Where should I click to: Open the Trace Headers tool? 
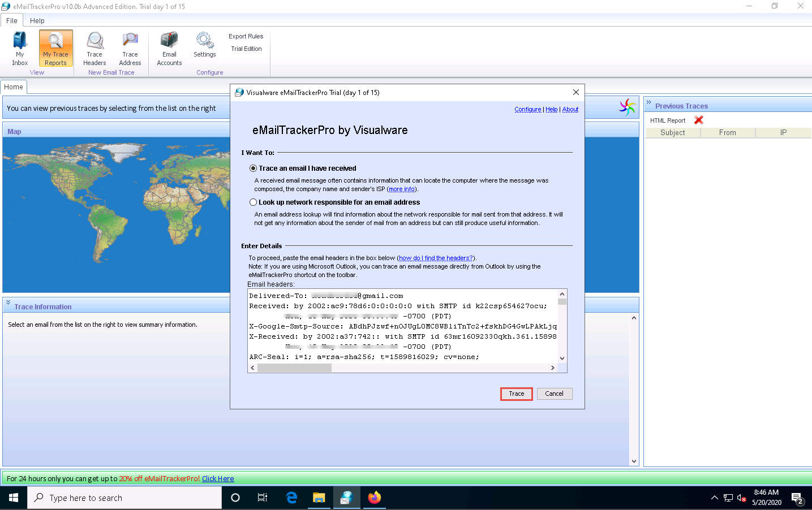[x=94, y=49]
